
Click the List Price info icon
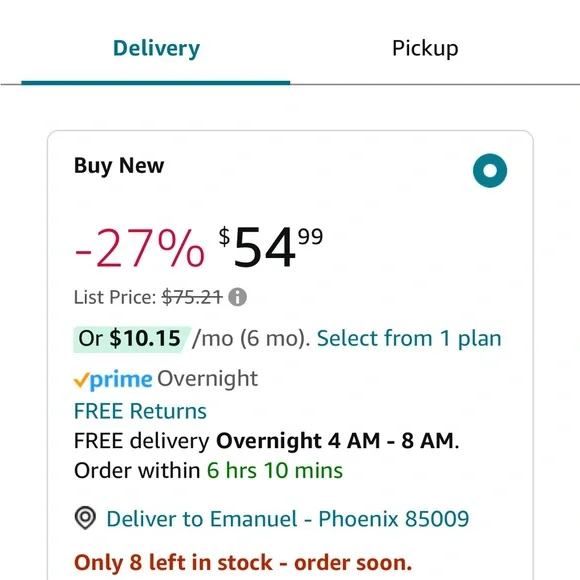237,297
